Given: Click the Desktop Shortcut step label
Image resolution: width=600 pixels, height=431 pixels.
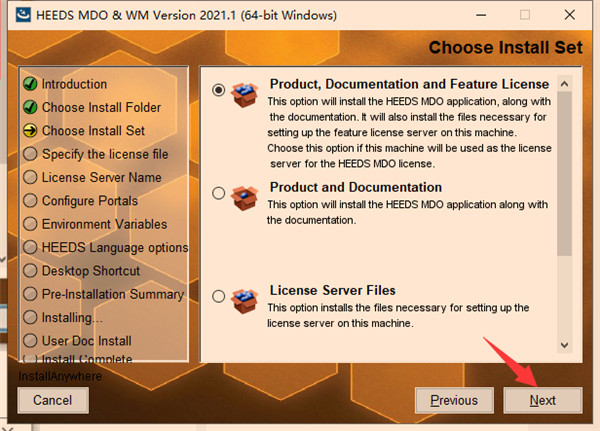Looking at the screenshot, I should (91, 271).
